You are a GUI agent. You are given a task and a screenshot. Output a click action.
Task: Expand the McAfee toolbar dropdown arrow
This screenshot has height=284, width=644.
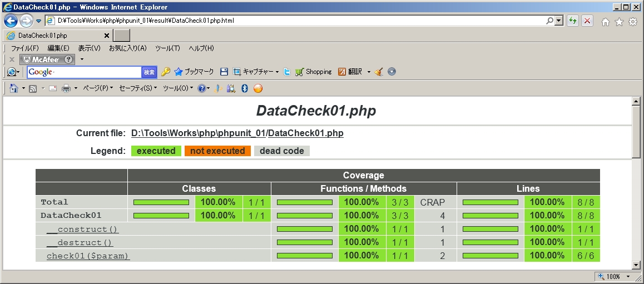82,59
